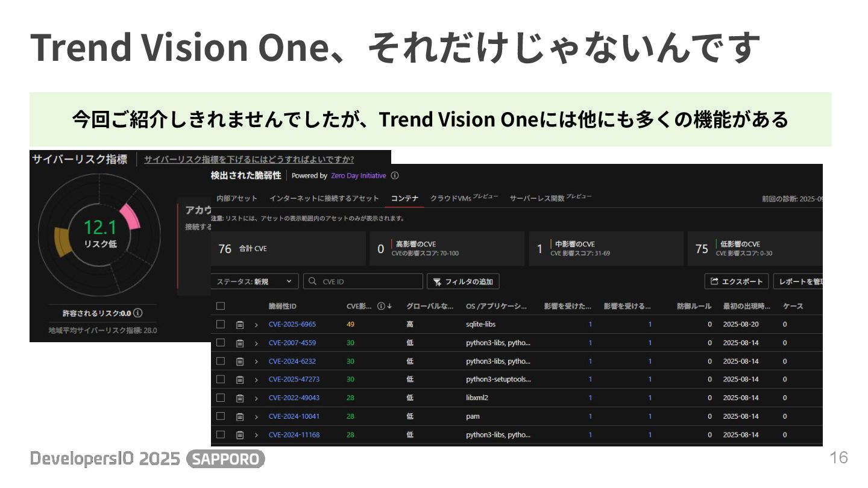Sort by CVE影響 score arrow
The width and height of the screenshot is (868, 488).
(x=389, y=306)
